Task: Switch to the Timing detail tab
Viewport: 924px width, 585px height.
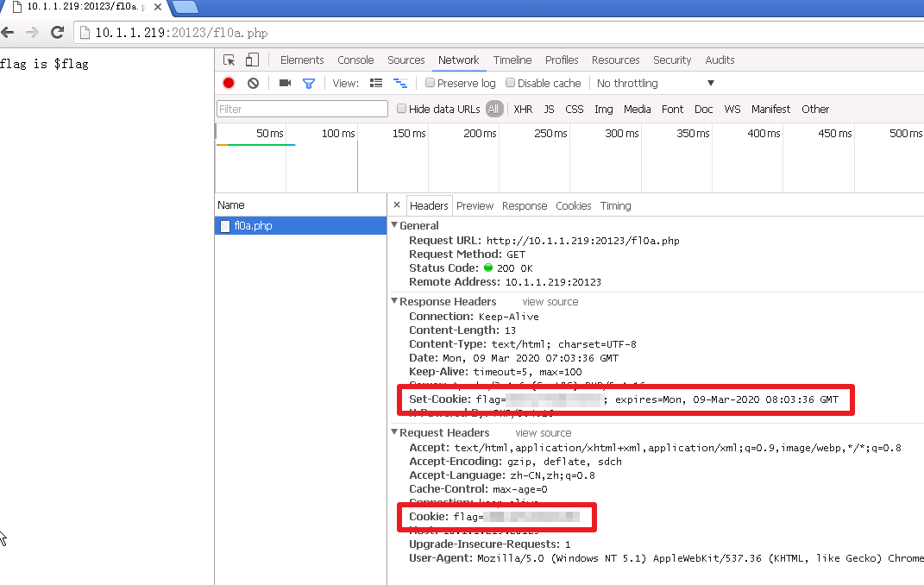Action: 616,205
